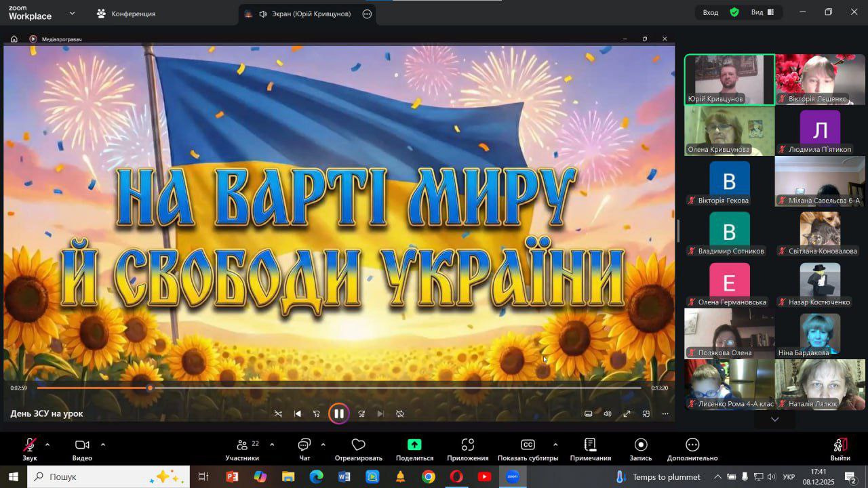Click the green Share (Поделиться) button
This screenshot has height=488, width=868.
414,449
